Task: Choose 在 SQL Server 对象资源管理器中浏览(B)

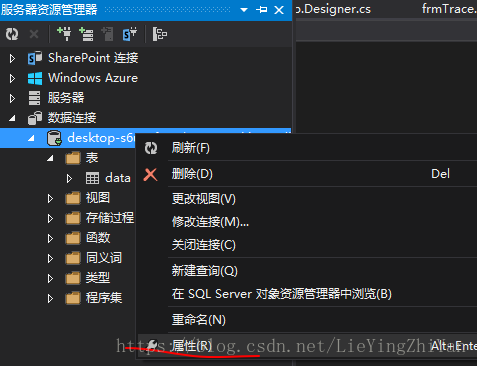Action: pos(307,294)
